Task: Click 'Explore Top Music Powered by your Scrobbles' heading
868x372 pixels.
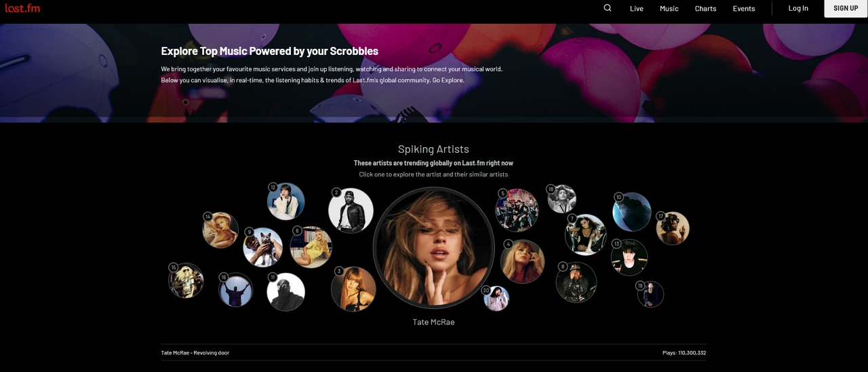Action: 269,51
